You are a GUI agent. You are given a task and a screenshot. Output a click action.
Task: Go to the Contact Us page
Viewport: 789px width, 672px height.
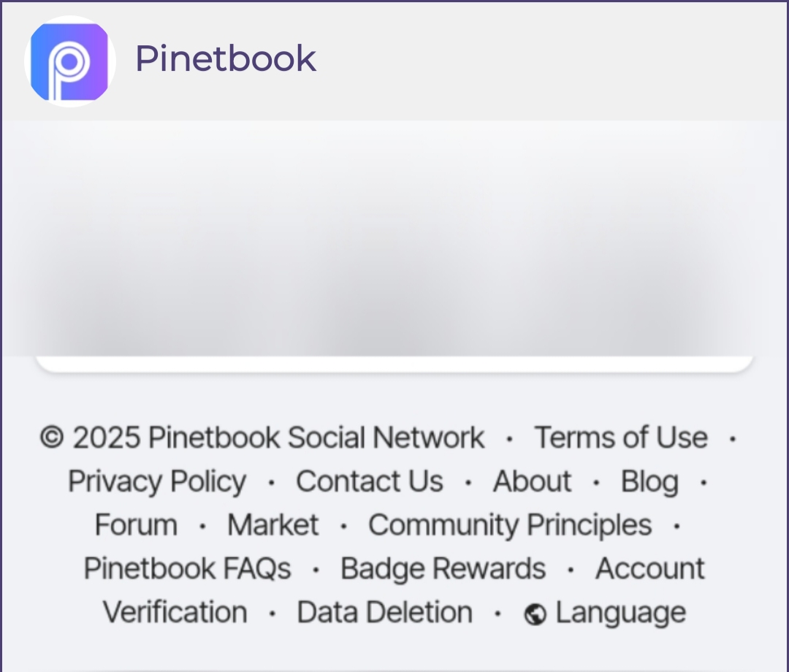[x=369, y=481]
